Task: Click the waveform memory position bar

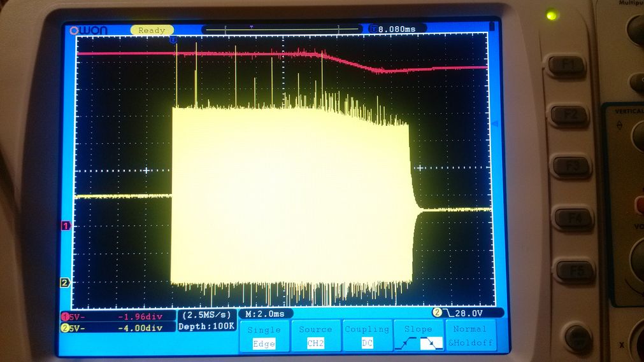Action: click(x=282, y=29)
